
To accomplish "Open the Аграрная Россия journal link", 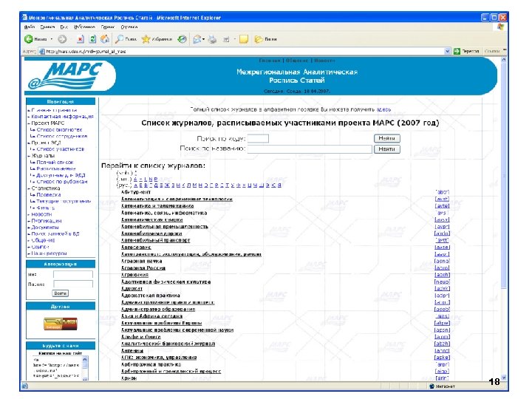I will coord(143,268).
